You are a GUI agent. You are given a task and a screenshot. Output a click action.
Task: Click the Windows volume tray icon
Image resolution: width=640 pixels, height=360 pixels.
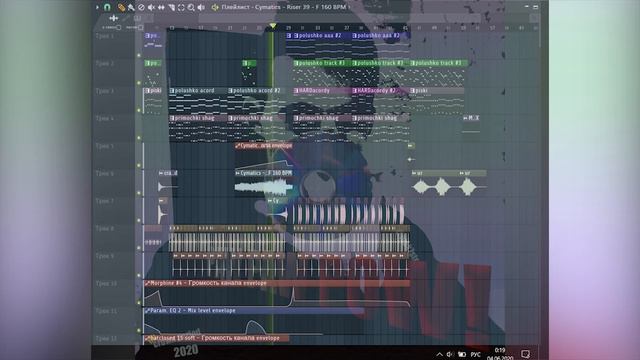pos(450,354)
